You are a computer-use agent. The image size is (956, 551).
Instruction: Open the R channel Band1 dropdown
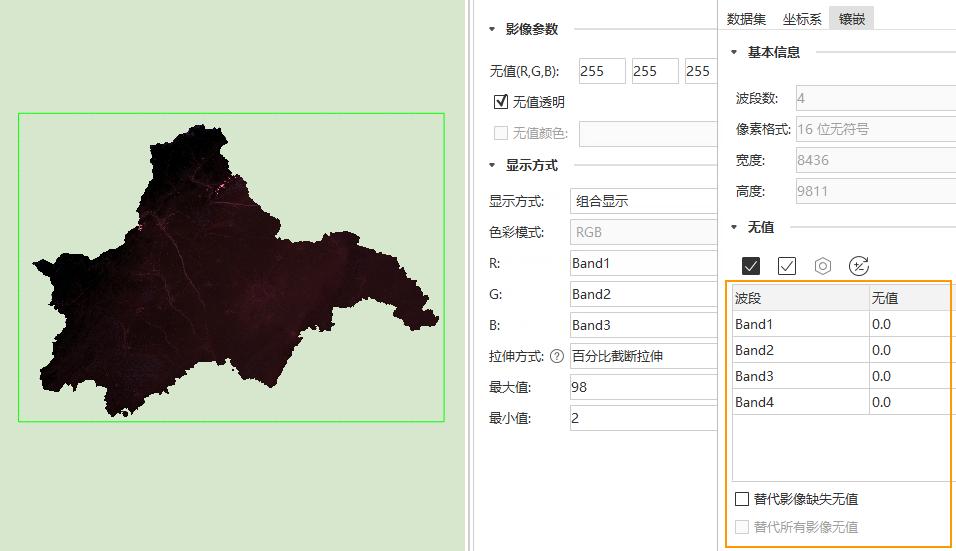pos(643,264)
